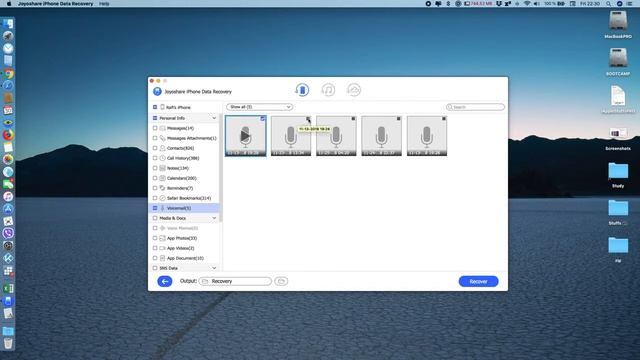The width and height of the screenshot is (640, 360).
Task: Select the Recover from iDevice mode icon
Action: [x=302, y=90]
